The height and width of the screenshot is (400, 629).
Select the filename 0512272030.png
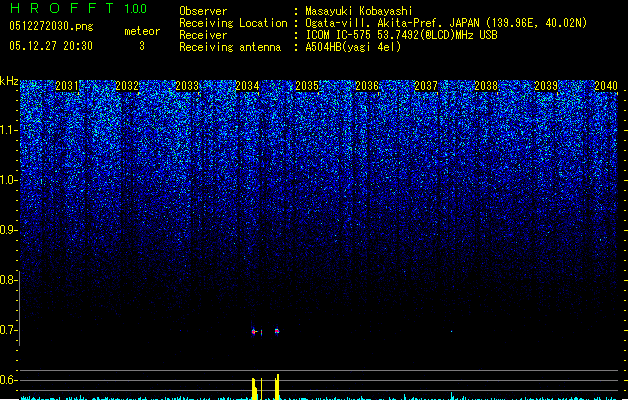(x=51, y=26)
